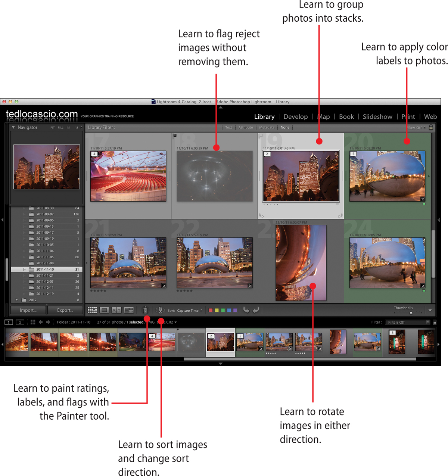The height and width of the screenshot is (476, 448).
Task: Navigate back with filmstrip left arrow
Action: coord(41,322)
